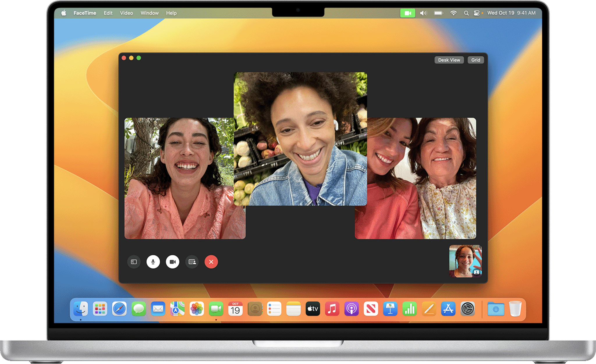Open the FaceTime sidebar panel
The width and height of the screenshot is (596, 364).
(x=134, y=262)
